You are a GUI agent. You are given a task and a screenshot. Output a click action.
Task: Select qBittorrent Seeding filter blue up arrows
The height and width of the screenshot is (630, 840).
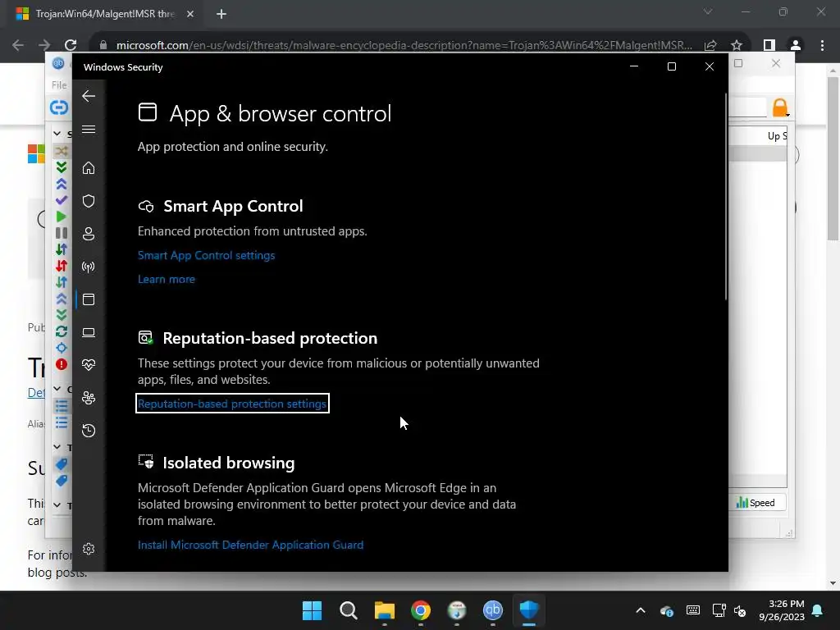(x=62, y=184)
